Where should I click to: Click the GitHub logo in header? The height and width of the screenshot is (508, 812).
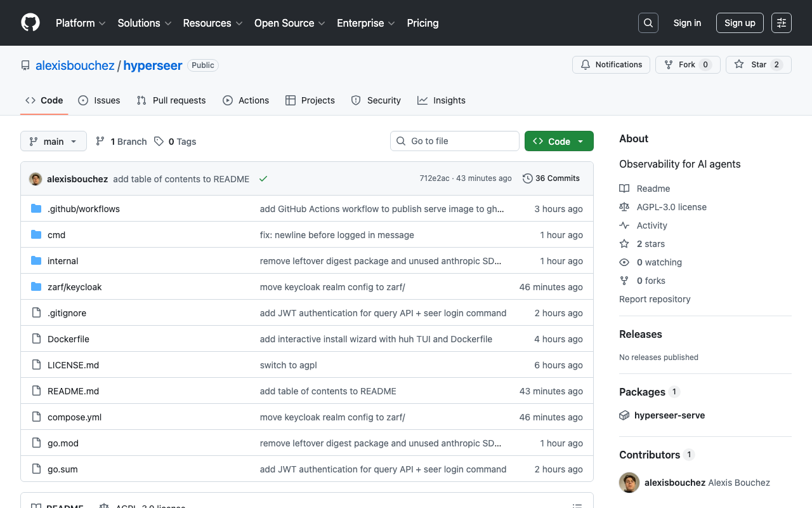pyautogui.click(x=30, y=23)
